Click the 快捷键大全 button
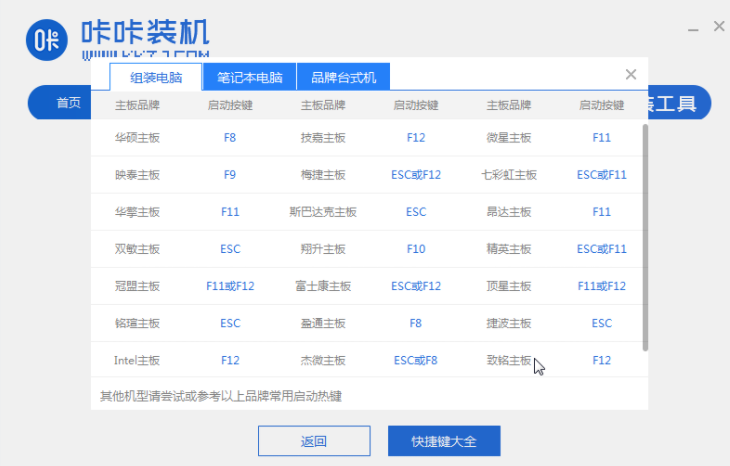 [443, 441]
